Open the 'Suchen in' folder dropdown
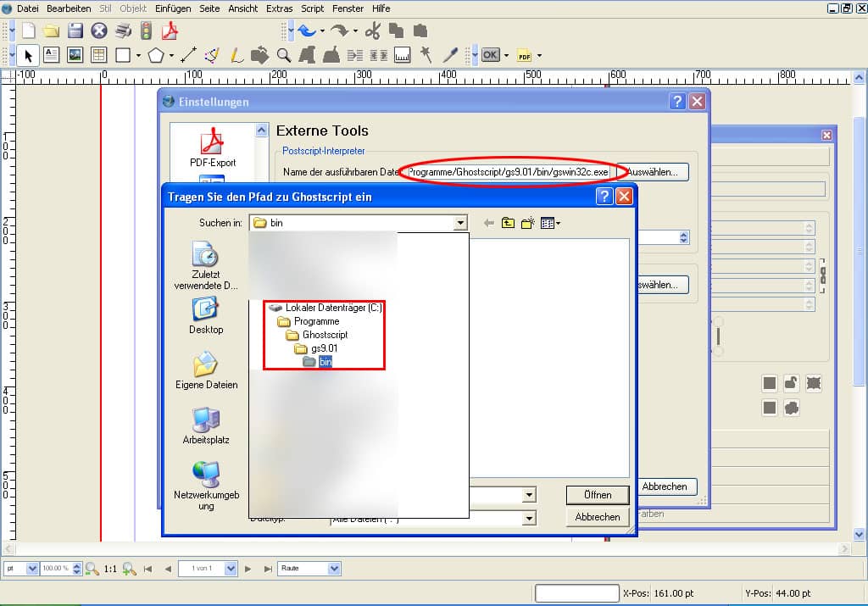Viewport: 868px width, 606px height. (461, 222)
